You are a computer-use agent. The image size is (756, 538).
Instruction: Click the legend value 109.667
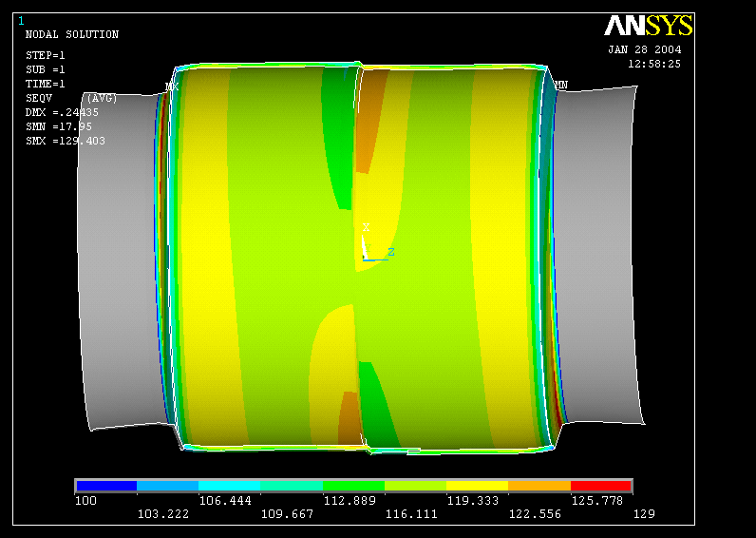(288, 514)
